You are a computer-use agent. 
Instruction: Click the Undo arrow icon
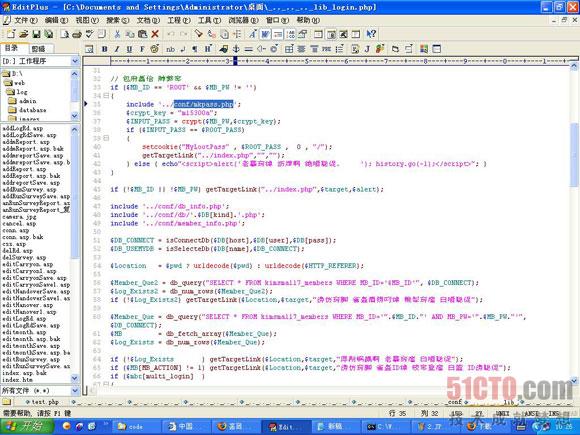click(x=171, y=34)
